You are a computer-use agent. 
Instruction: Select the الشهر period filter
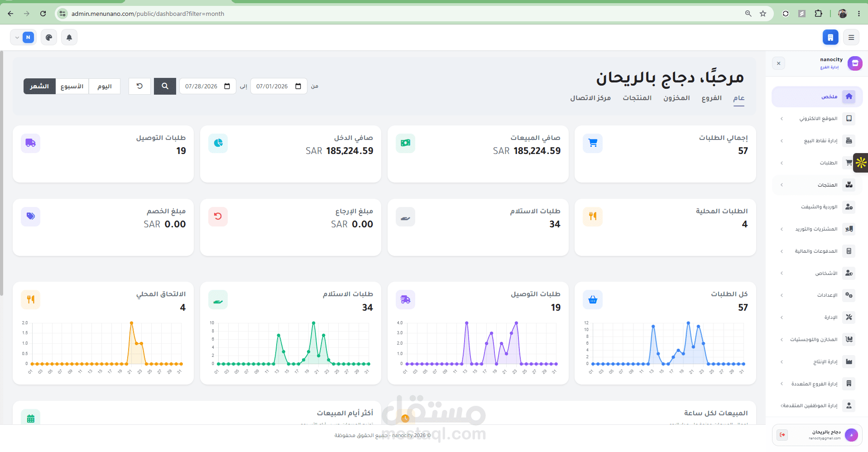pos(39,86)
